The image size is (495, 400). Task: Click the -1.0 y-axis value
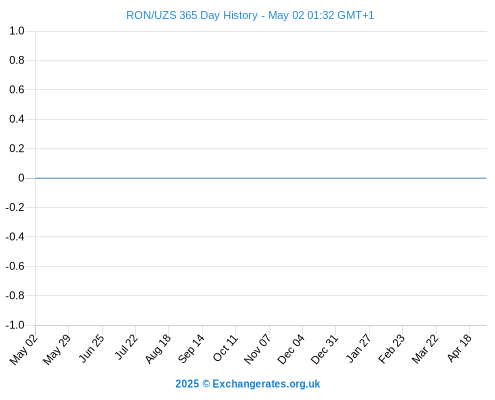coord(15,325)
